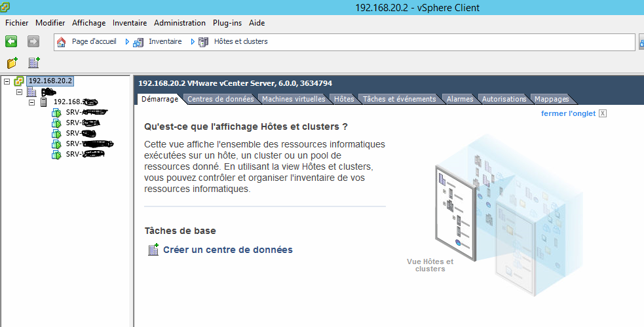Screen dimensions: 644x327
Task: Click the first SRV virtual machine icon
Action: tap(56, 113)
